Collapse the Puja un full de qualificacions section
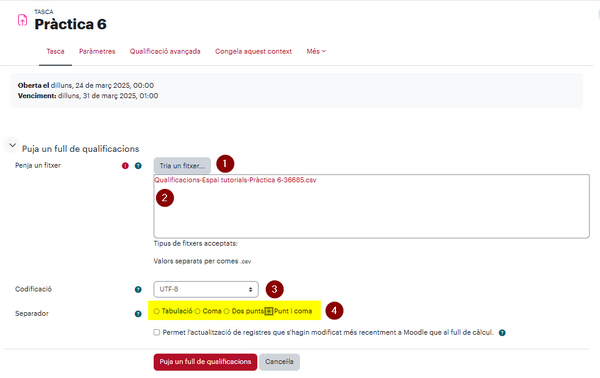The image size is (600, 378). 12,145
